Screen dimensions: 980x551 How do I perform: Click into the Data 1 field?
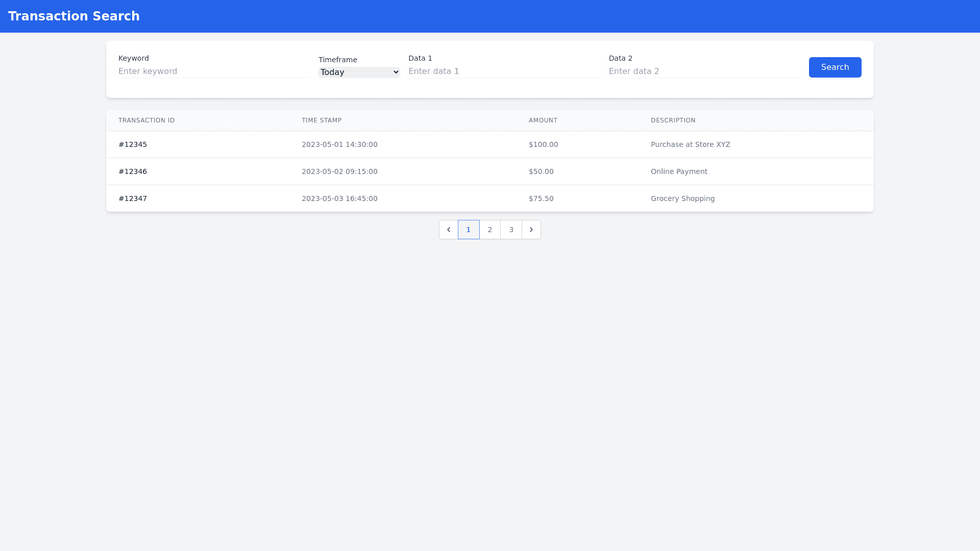pyautogui.click(x=504, y=71)
